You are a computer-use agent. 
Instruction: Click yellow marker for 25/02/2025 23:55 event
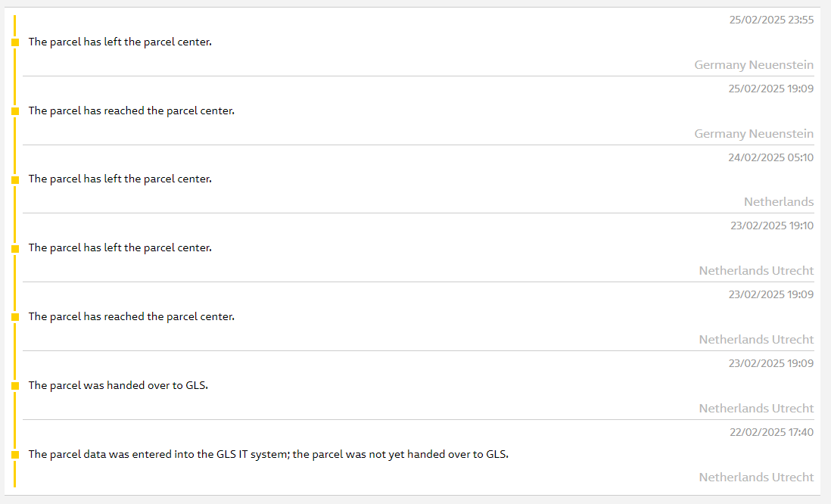[x=15, y=42]
